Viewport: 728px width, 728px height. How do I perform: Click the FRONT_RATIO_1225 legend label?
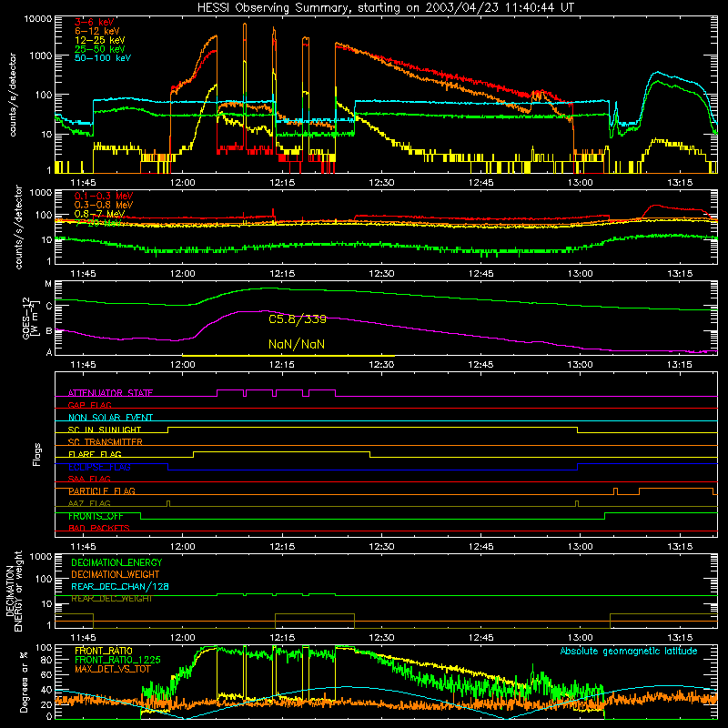coord(117,660)
